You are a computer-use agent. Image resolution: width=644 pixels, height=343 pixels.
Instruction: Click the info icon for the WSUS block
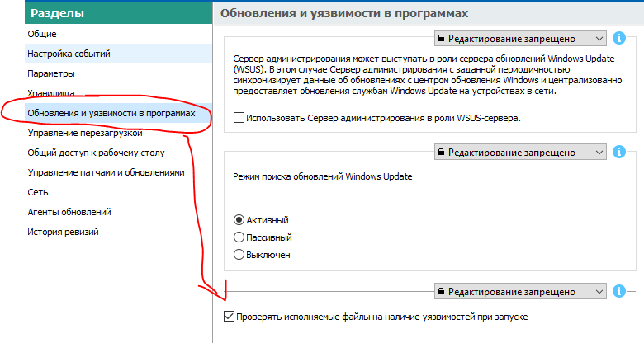[619, 38]
